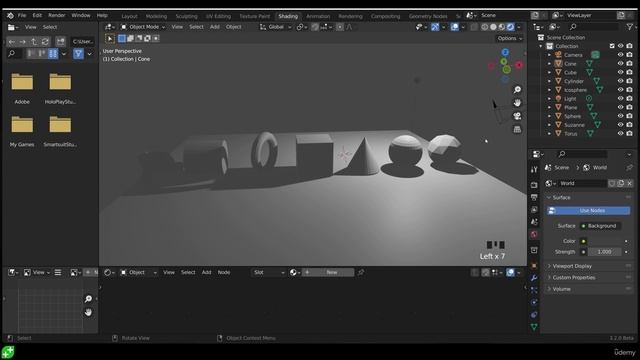Open the Global transform orientation dropdown
The width and height of the screenshot is (640, 360).
(276, 27)
